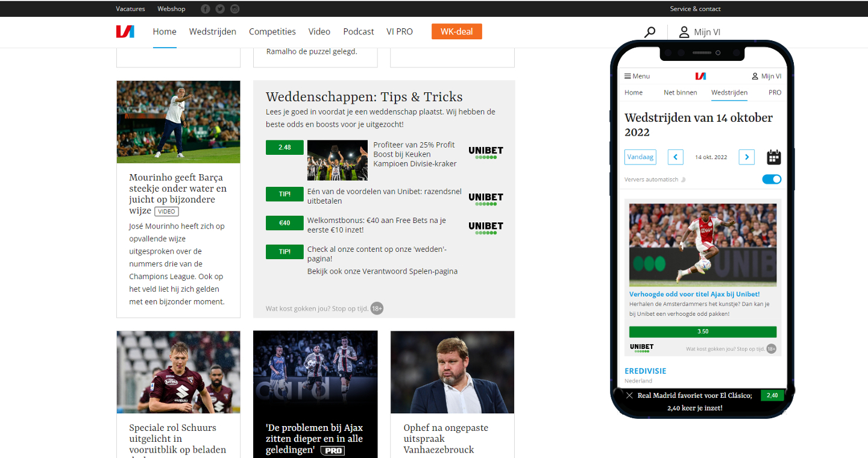Open the Speciale rol Schuurs article photo

[178, 372]
